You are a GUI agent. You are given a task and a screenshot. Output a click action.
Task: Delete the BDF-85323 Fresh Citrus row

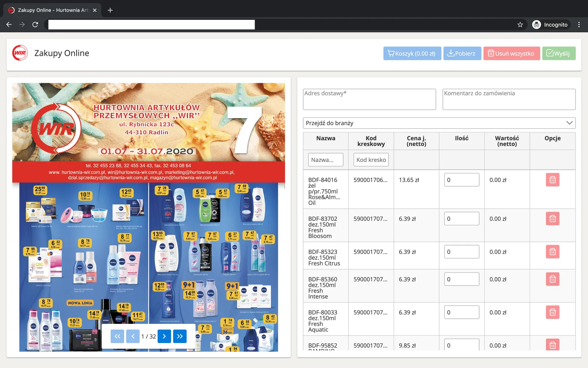552,252
